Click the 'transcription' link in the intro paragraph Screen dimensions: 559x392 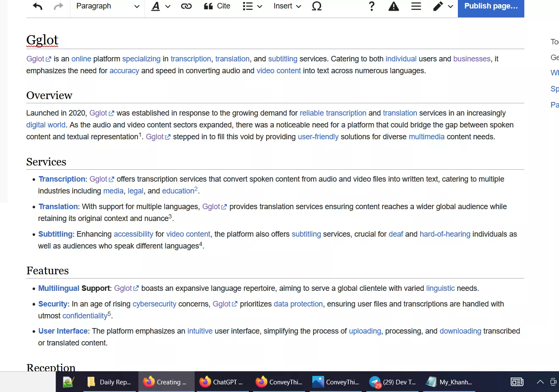pos(191,59)
